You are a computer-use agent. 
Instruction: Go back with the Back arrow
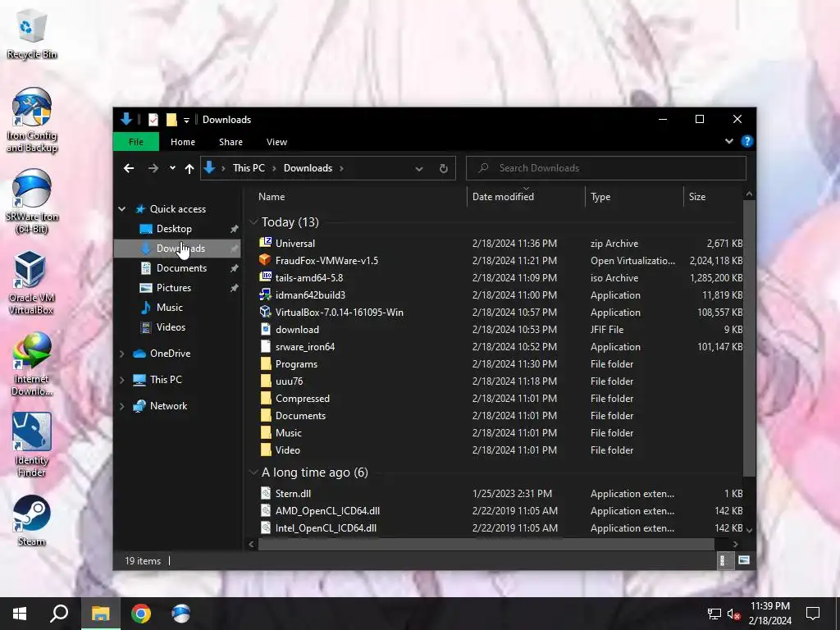point(129,168)
